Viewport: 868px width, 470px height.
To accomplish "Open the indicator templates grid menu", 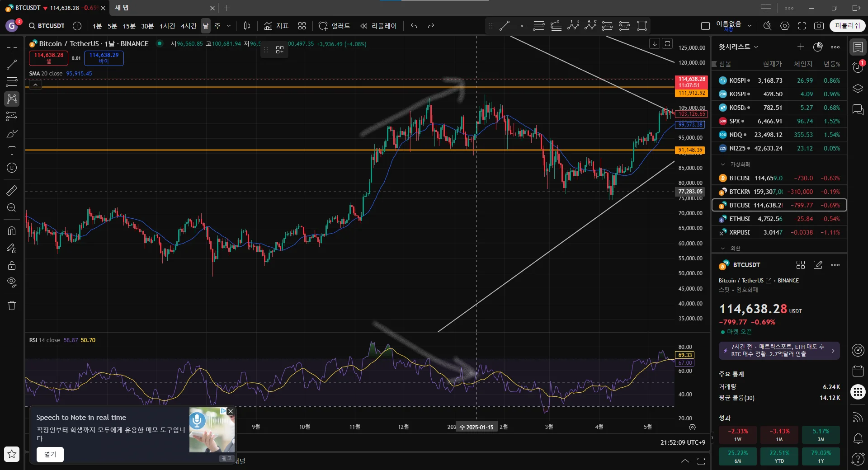I will (302, 26).
